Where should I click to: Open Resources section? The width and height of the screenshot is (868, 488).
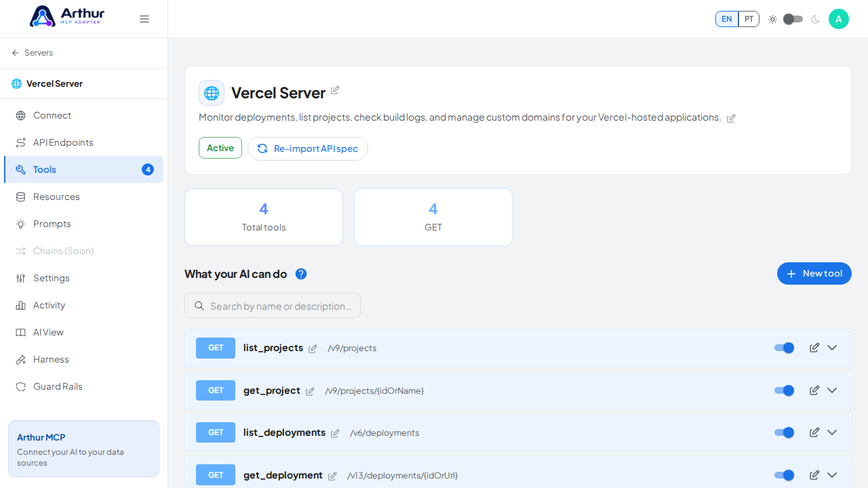[84, 197]
